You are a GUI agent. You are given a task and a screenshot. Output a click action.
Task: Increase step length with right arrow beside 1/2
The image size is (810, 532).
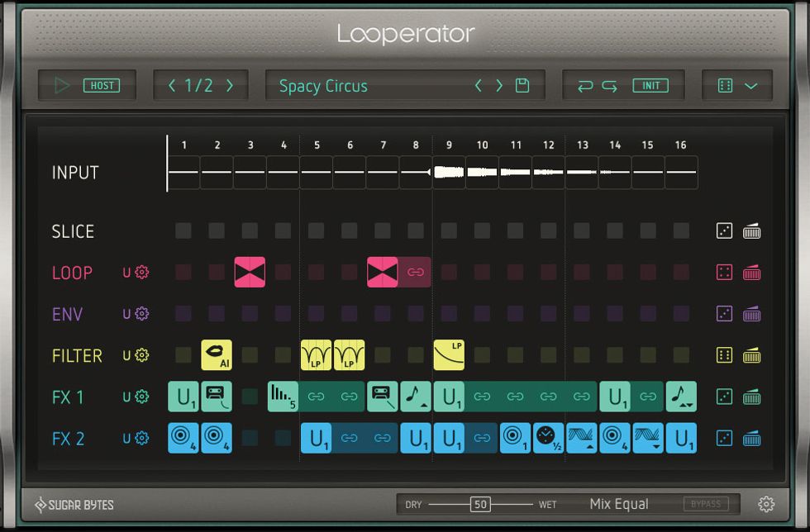click(x=230, y=85)
